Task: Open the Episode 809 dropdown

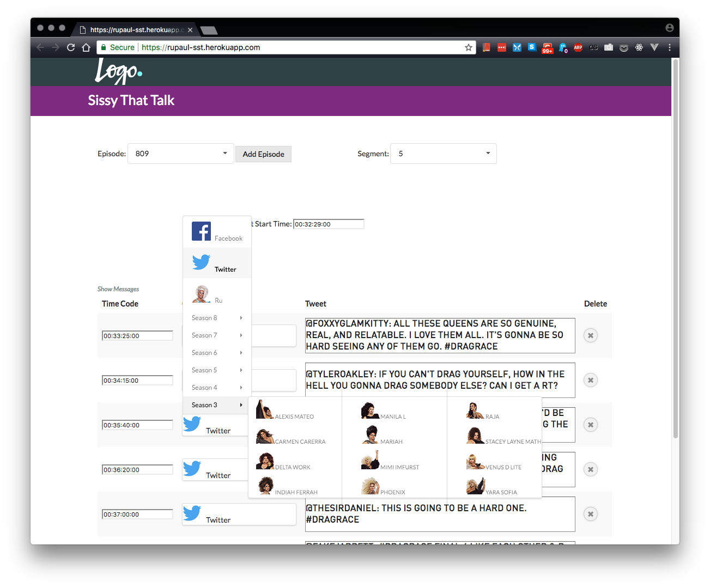Action: click(x=180, y=154)
